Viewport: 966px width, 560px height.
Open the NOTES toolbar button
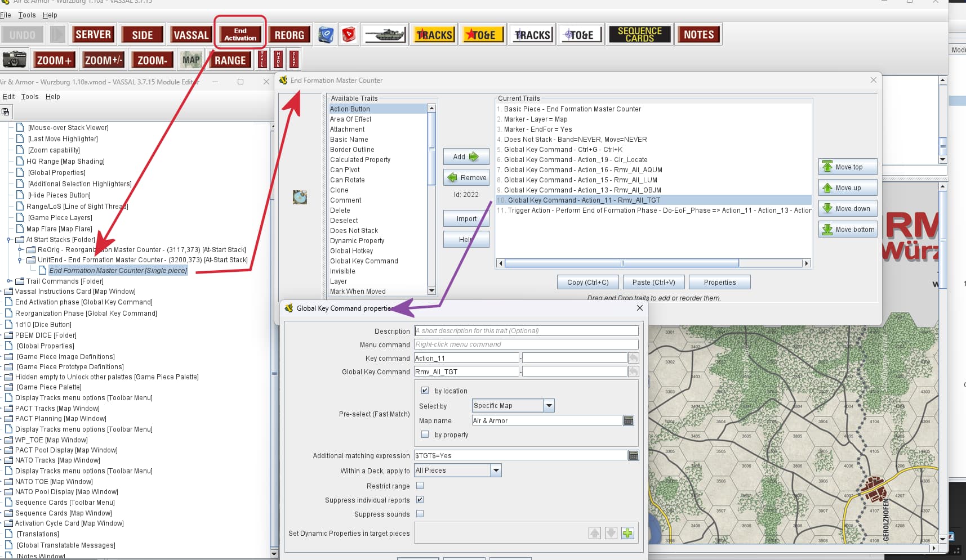pos(698,34)
